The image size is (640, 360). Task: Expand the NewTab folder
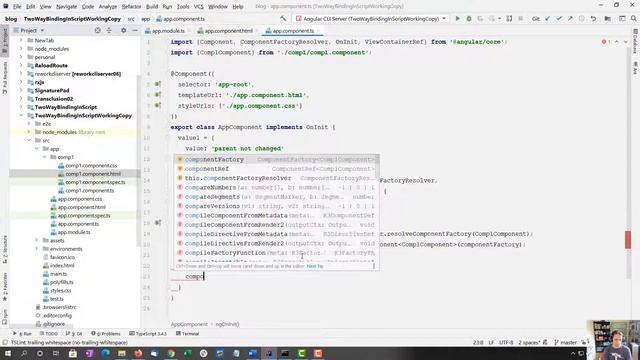coord(21,40)
